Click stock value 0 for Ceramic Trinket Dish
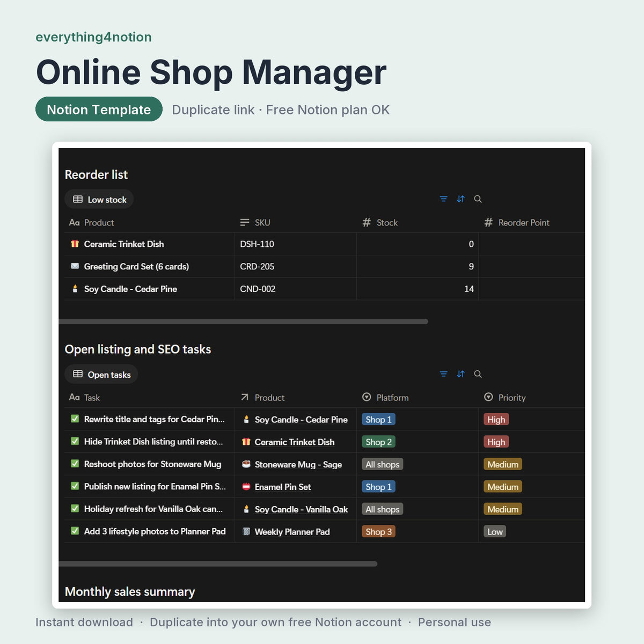This screenshot has width=644, height=644. tap(471, 244)
